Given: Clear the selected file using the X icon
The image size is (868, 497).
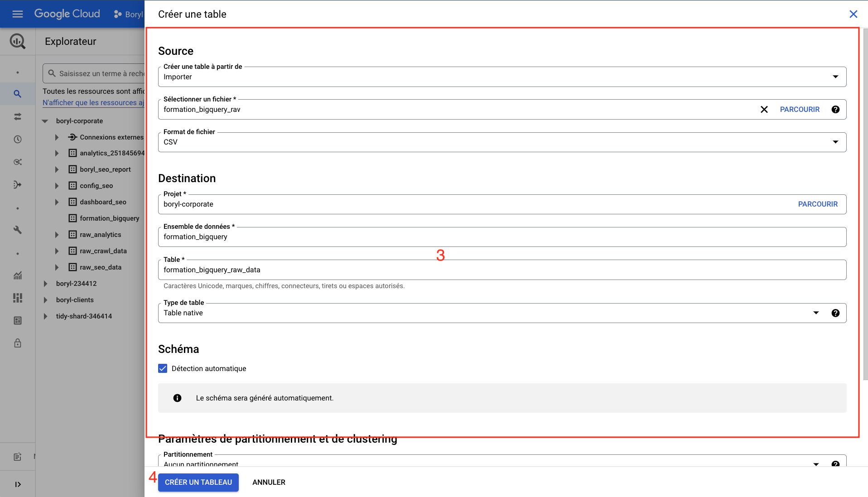Looking at the screenshot, I should 764,109.
